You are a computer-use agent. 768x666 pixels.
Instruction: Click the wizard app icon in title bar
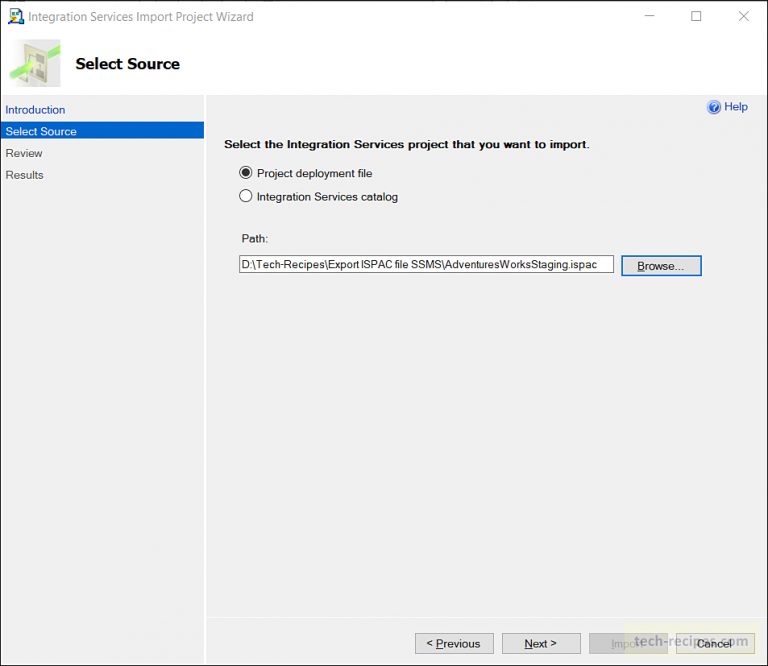click(x=15, y=16)
